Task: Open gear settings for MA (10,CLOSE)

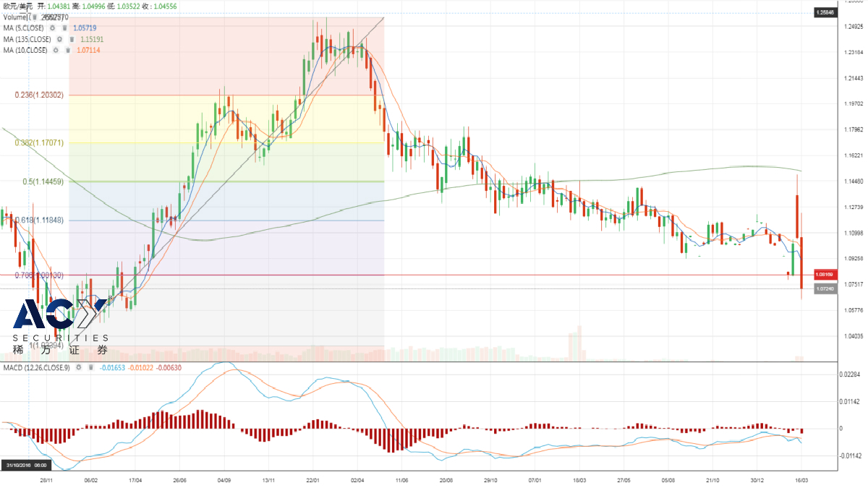Action: click(x=55, y=51)
